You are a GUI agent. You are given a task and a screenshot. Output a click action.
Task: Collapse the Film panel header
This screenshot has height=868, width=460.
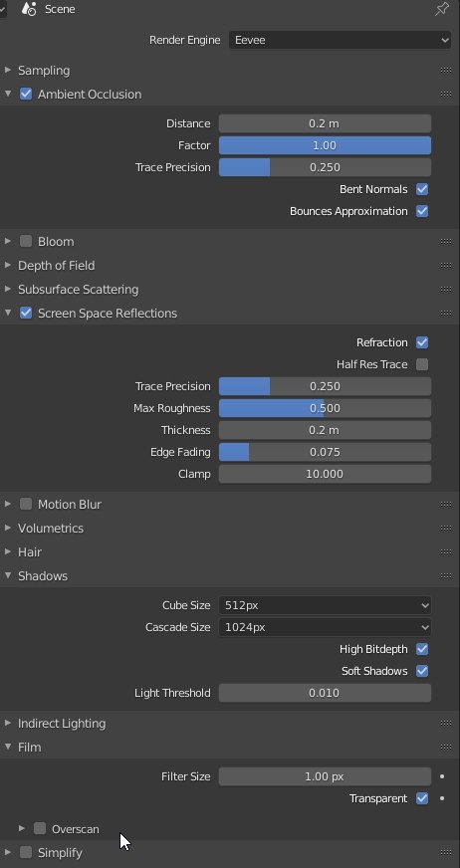29,747
